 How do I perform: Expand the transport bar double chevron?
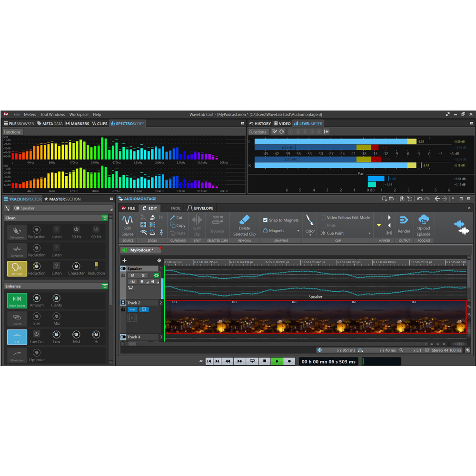pyautogui.click(x=201, y=361)
